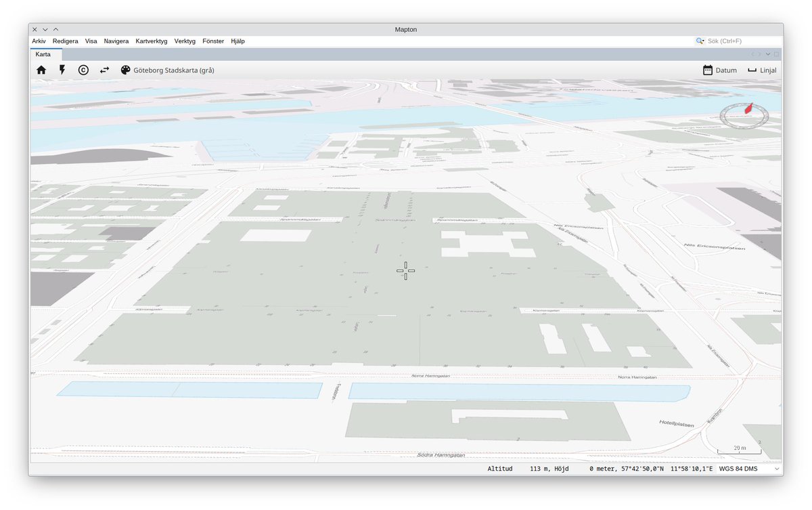Open the Hjälp menu
812x510 pixels.
238,41
